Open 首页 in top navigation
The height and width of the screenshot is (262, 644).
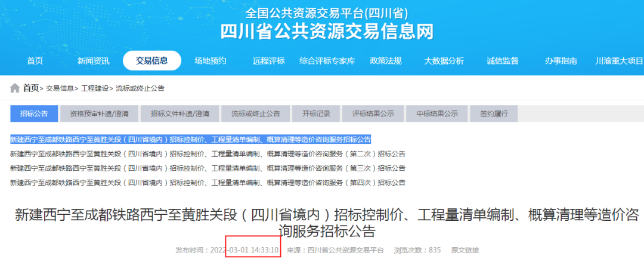[x=35, y=61]
